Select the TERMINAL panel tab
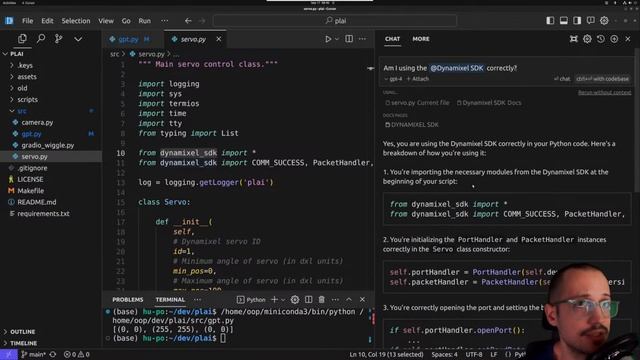The image size is (640, 360). (170, 300)
